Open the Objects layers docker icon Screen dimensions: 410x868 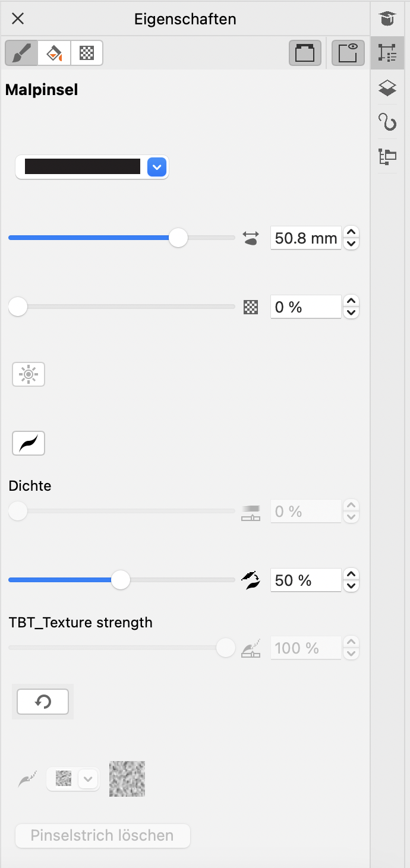(387, 88)
